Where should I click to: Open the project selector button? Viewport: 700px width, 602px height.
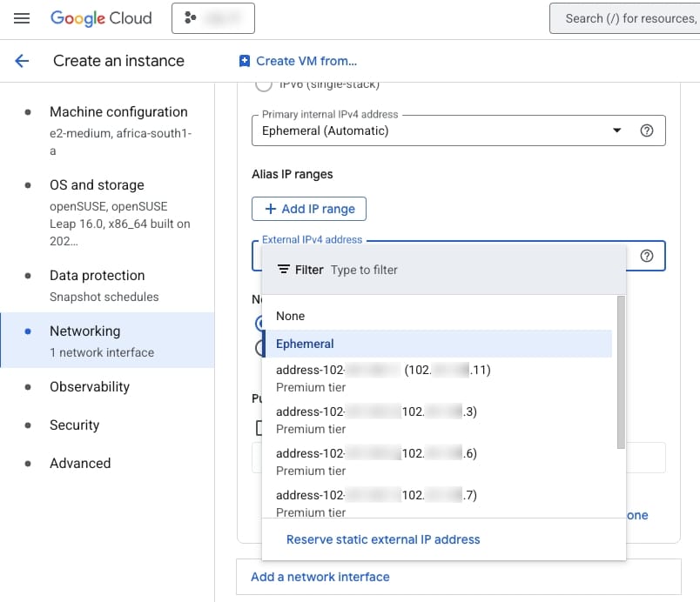[x=212, y=18]
